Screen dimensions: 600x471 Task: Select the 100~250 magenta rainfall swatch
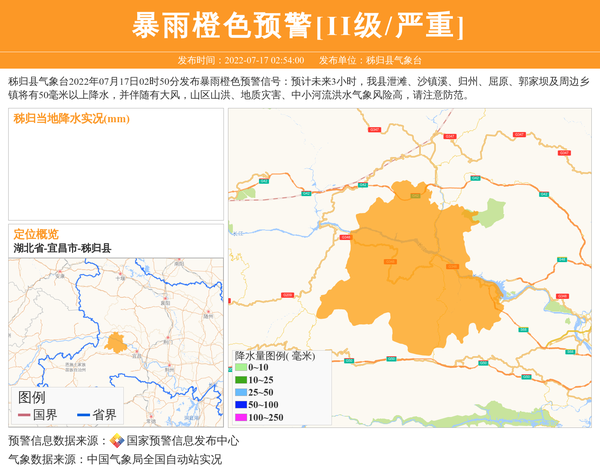coord(241,417)
